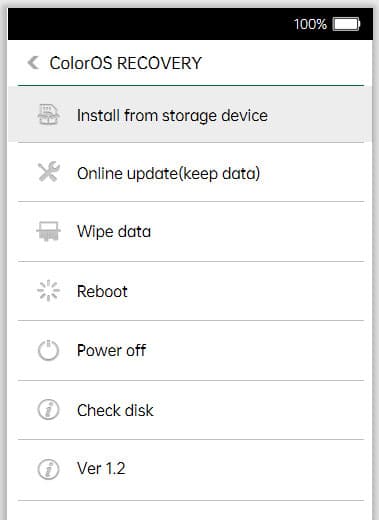
Task: Click the empty area of the Reboot row
Action: click(x=247, y=291)
